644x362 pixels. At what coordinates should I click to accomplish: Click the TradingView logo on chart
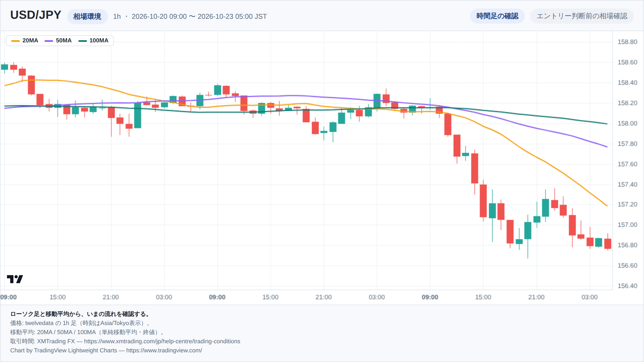[x=15, y=279]
